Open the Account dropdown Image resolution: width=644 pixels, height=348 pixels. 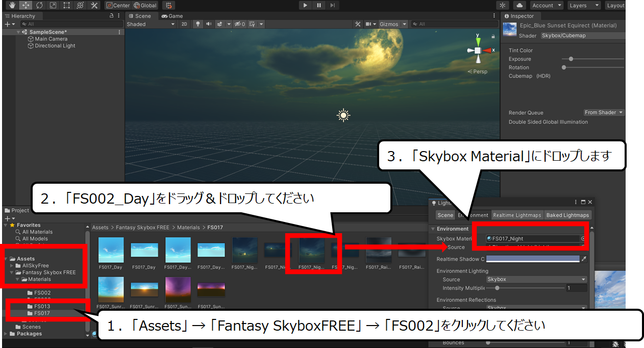547,5
